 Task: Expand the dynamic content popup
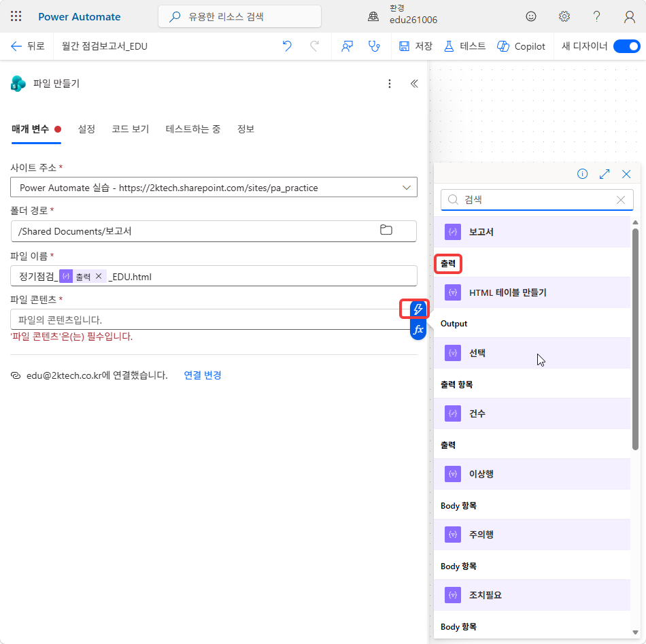tap(605, 174)
